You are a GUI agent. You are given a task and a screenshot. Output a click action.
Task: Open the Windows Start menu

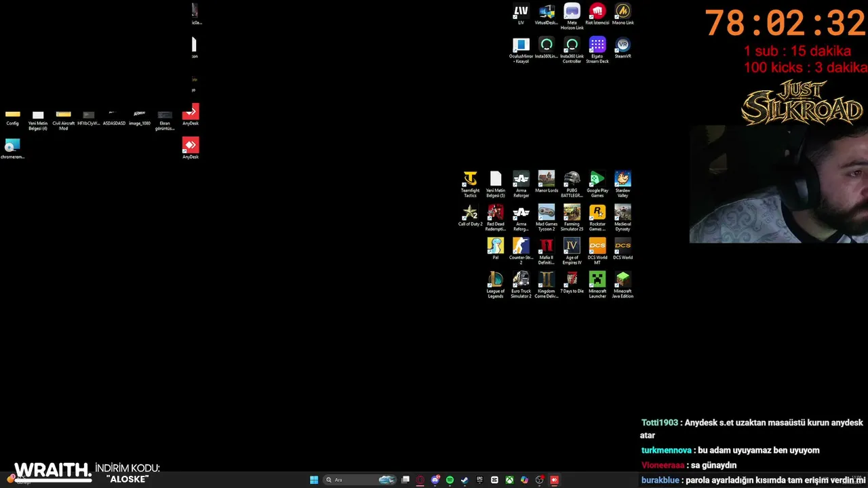(314, 480)
